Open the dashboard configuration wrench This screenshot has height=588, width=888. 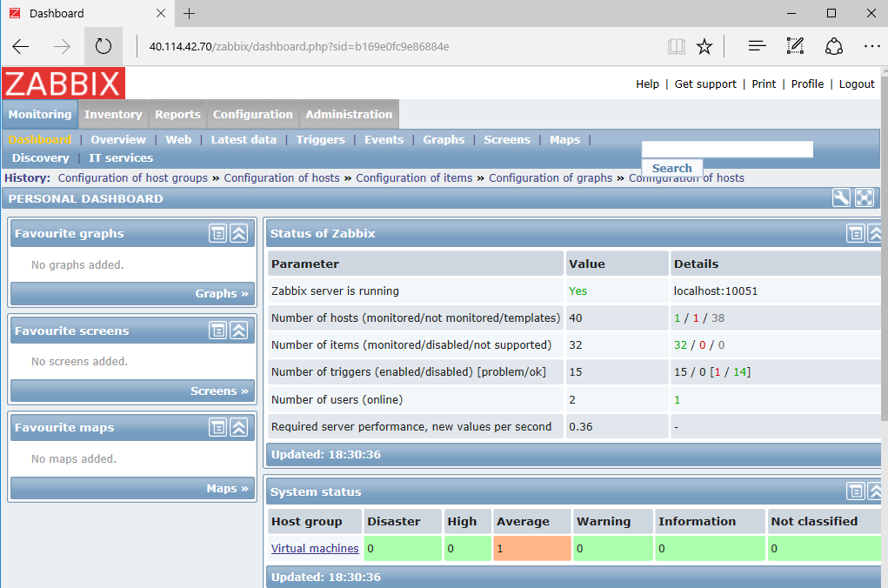tap(841, 197)
